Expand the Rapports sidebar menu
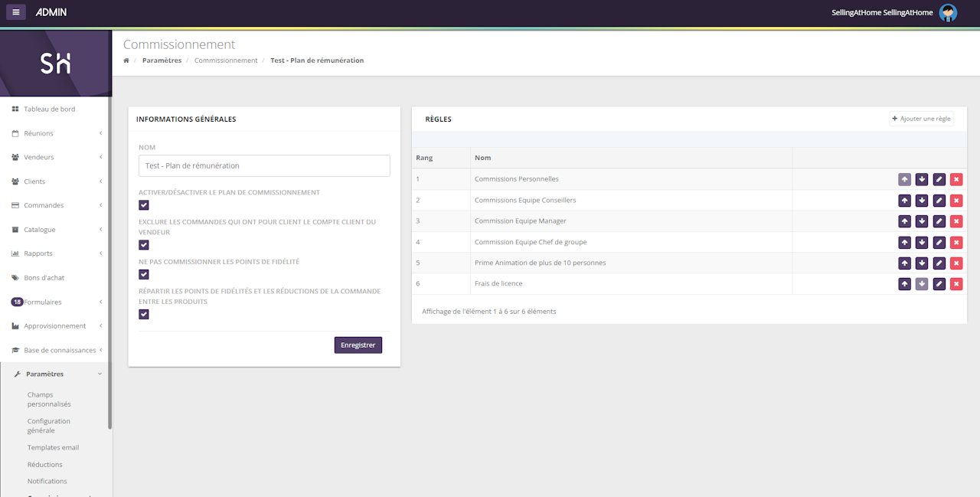This screenshot has width=980, height=497. tap(56, 253)
